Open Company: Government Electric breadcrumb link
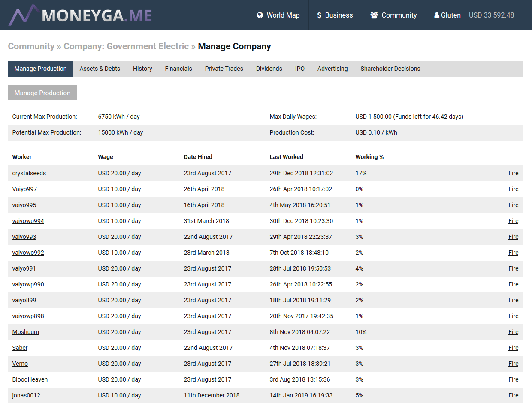Screen dimensions: 532x403 coord(126,46)
